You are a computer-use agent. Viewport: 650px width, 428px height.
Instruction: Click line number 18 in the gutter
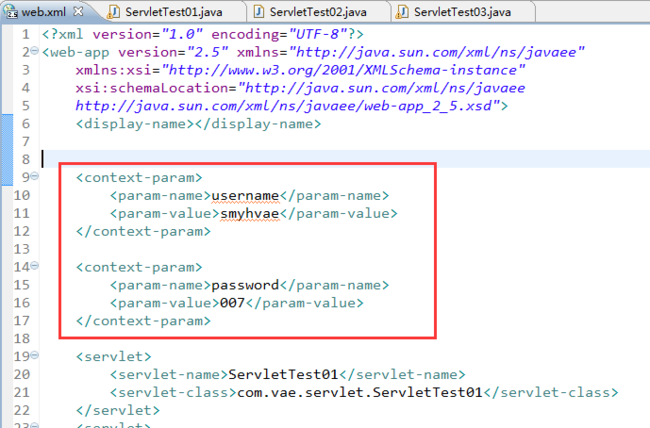(x=22, y=339)
